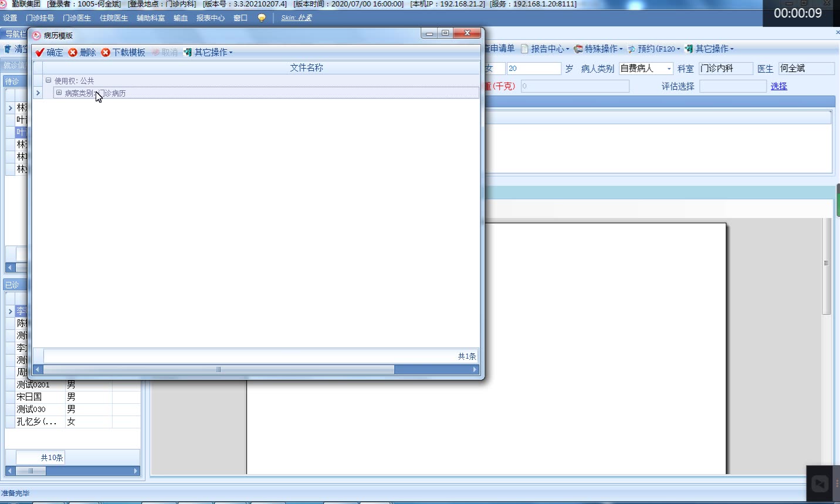Collapse the 使用权: 公共 tree node
Viewport: 840px width, 504px height.
point(49,80)
